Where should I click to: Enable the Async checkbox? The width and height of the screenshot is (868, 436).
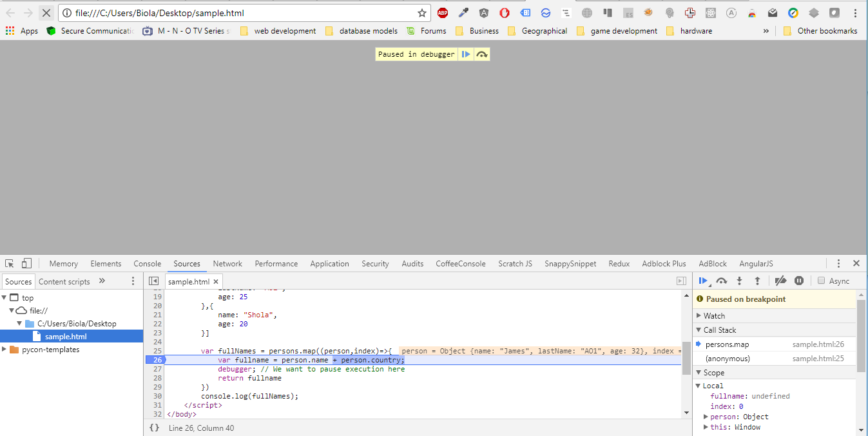pos(821,281)
